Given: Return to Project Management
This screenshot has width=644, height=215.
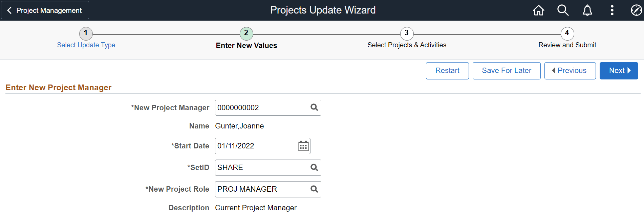Looking at the screenshot, I should click(45, 10).
